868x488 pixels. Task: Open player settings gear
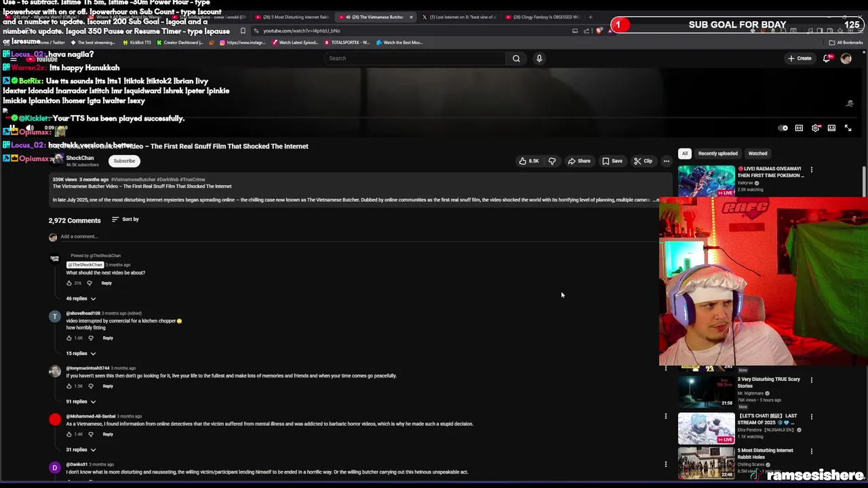click(x=816, y=128)
